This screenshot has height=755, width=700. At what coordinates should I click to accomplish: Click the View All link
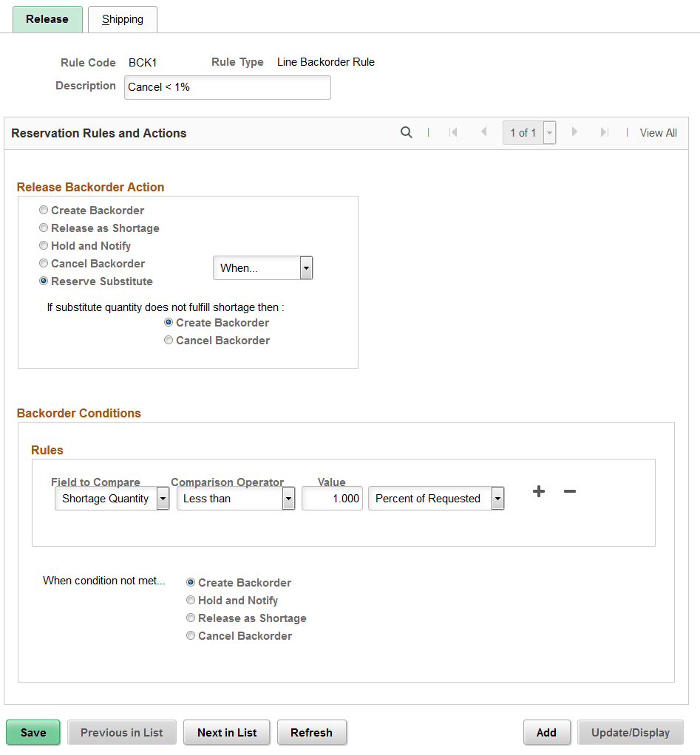tap(657, 132)
